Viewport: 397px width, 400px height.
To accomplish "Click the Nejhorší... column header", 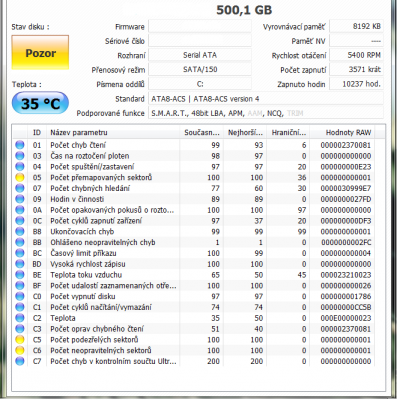I will click(245, 133).
